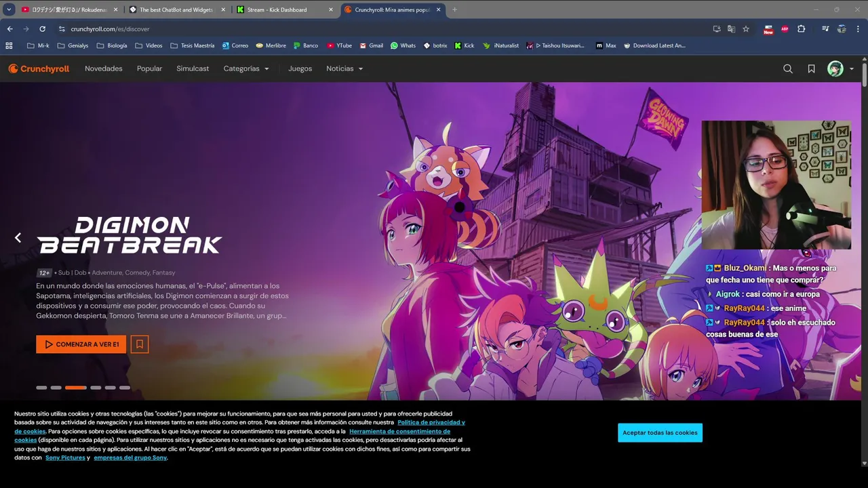Go to the Simulcast page

193,68
